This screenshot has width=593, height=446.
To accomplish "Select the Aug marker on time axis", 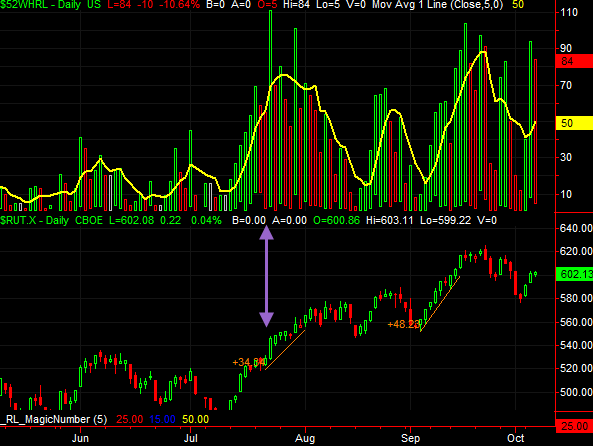I will pos(305,438).
